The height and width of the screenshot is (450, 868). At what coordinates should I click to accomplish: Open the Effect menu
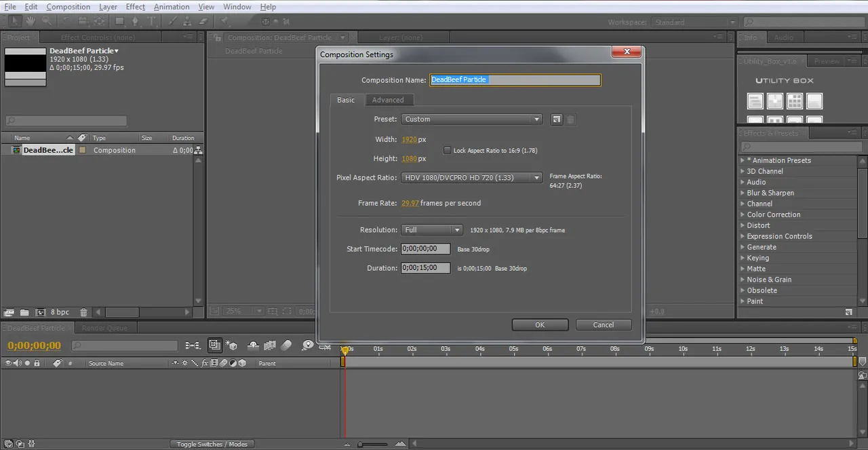(x=136, y=7)
